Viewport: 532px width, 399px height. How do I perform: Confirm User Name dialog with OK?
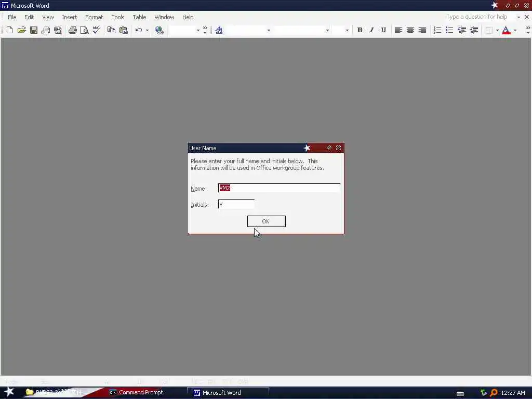point(267,221)
